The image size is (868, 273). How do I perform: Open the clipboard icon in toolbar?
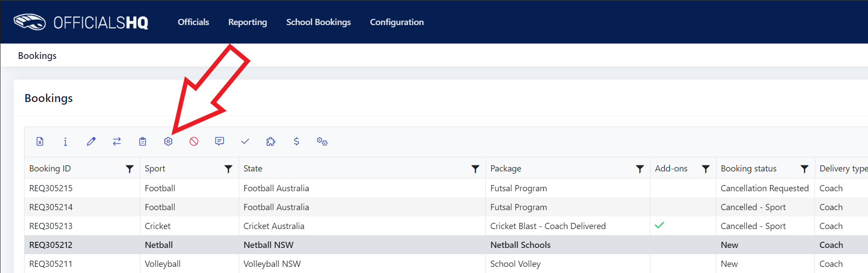[x=143, y=142]
